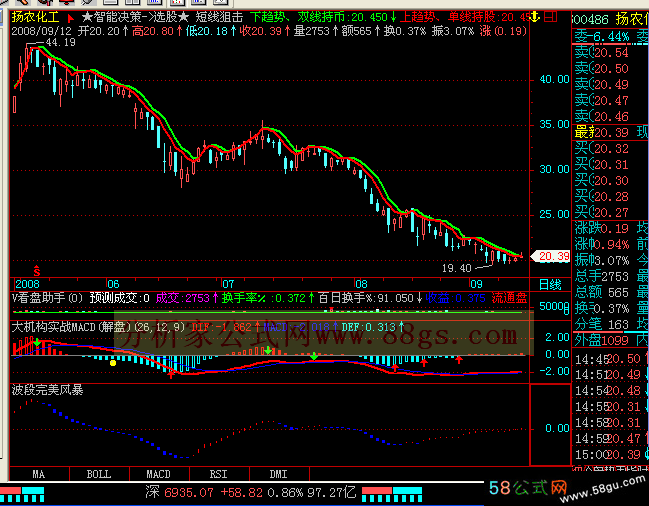The width and height of the screenshot is (649, 506).
Task: Click the buy quote 20.32 row
Action: (601, 149)
